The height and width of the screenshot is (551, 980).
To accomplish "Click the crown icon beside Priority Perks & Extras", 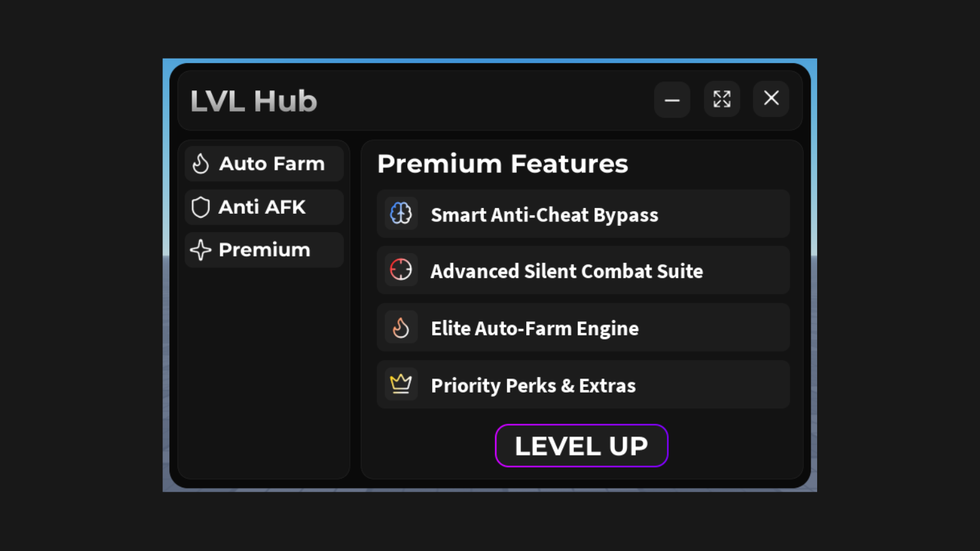I will [x=401, y=384].
